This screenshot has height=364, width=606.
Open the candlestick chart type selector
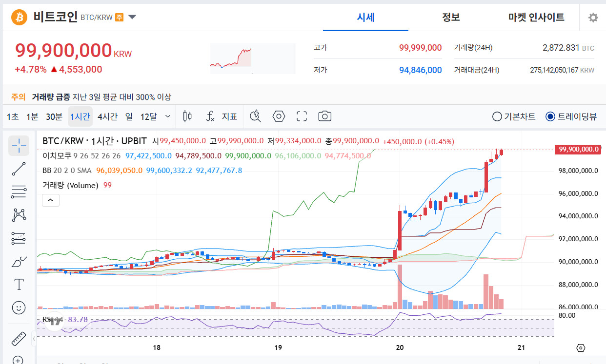coord(187,116)
